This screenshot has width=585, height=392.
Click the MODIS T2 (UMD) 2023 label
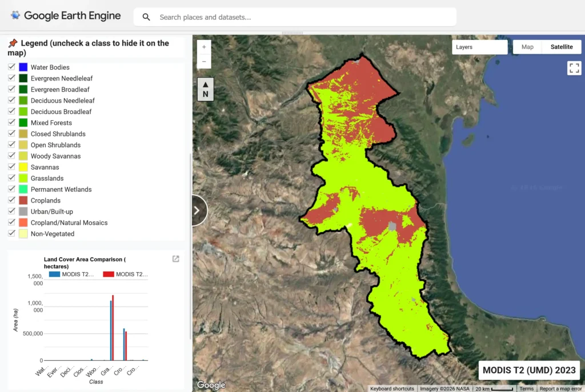click(529, 370)
